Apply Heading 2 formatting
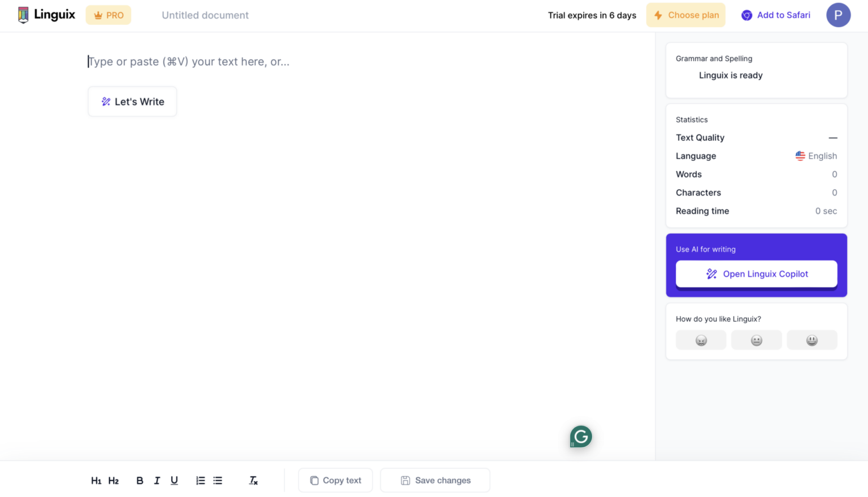The width and height of the screenshot is (868, 497). pos(113,480)
